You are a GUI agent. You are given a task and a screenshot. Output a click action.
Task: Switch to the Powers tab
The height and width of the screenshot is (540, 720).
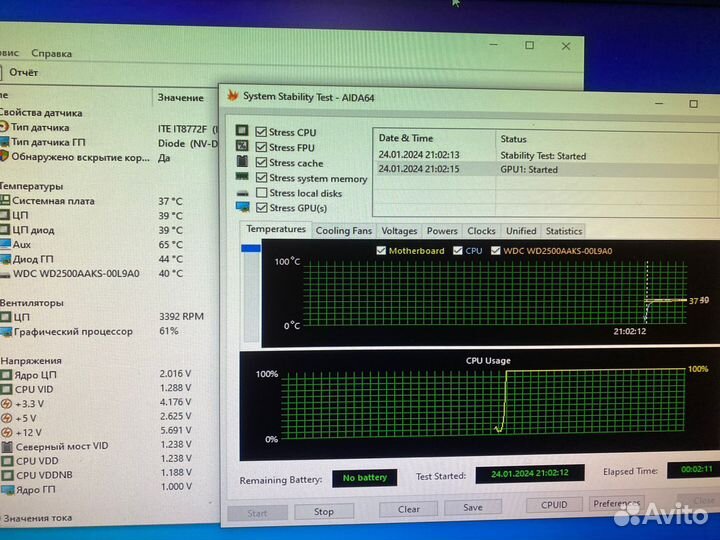[442, 231]
